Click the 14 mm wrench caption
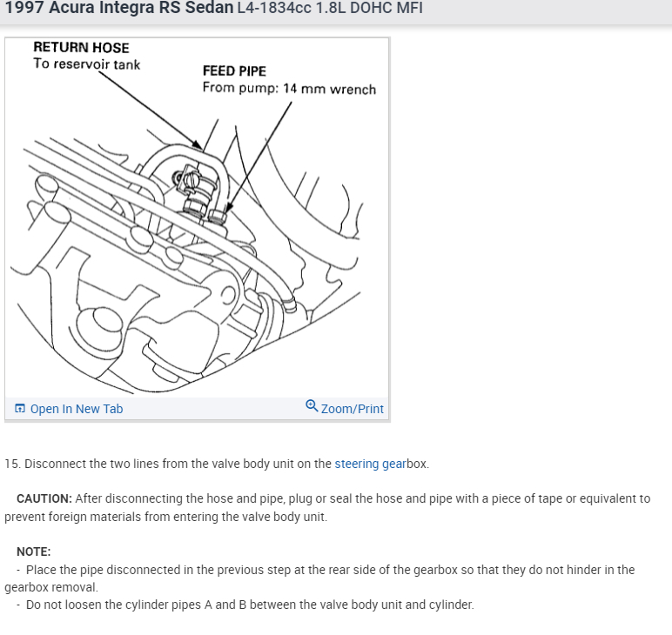Image resolution: width=672 pixels, height=635 pixels. tap(329, 89)
